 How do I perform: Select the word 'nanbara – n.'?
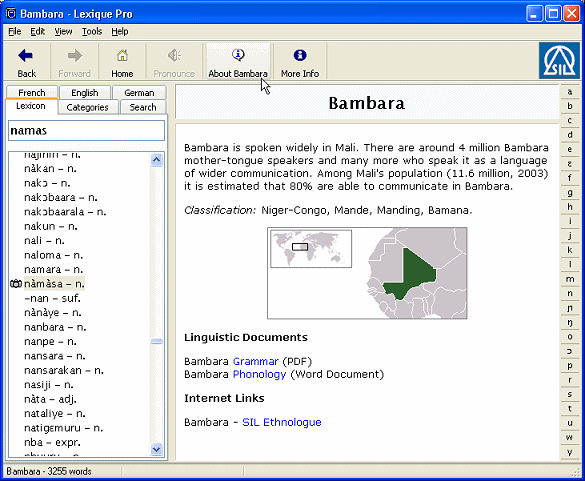click(55, 327)
